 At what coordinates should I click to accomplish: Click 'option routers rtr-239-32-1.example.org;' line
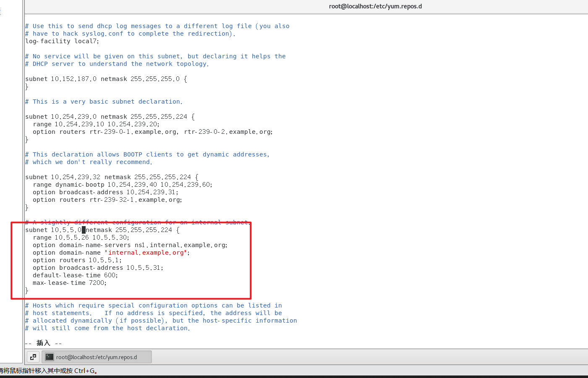[x=107, y=200]
